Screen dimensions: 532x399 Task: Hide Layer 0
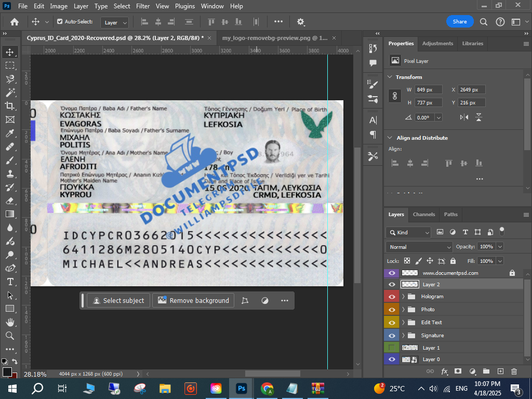click(392, 360)
